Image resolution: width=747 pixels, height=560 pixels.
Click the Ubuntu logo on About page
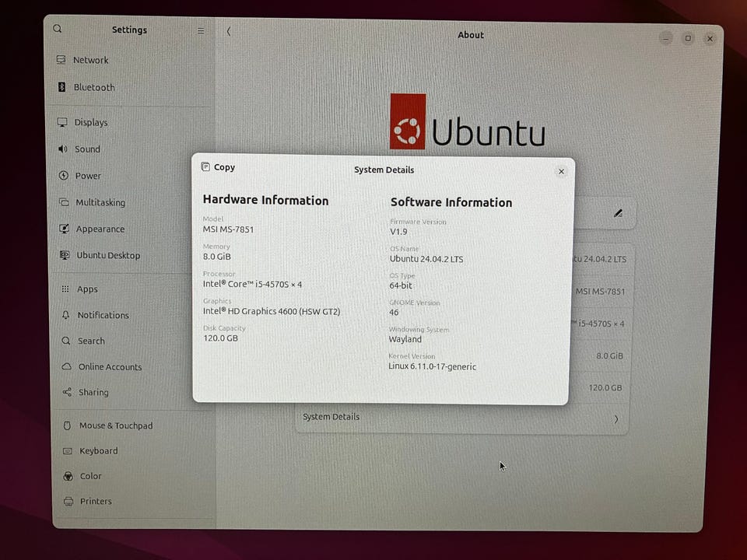(468, 122)
